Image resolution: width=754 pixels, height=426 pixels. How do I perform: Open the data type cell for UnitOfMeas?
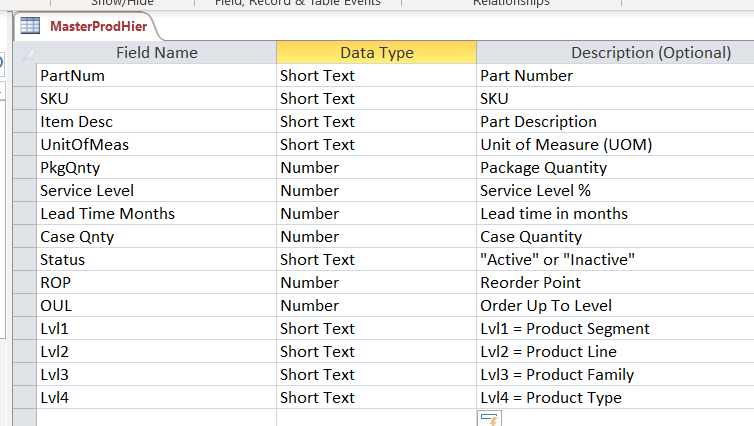pos(377,145)
